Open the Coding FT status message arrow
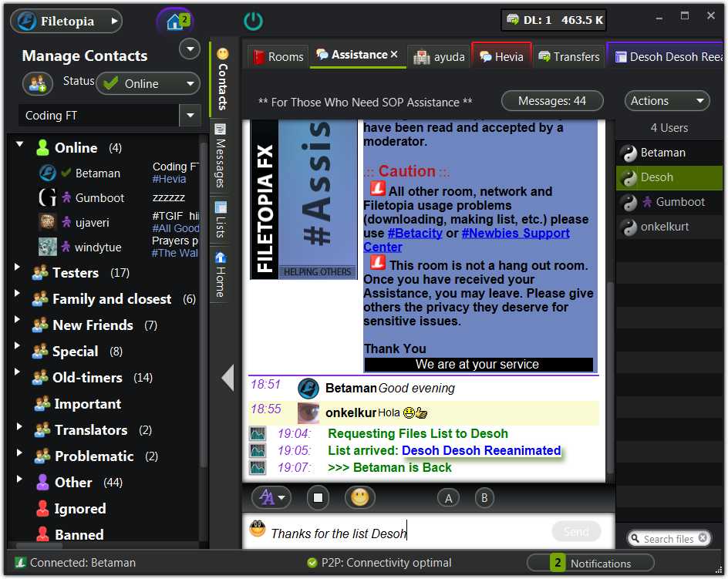The image size is (728, 579). pos(190,115)
